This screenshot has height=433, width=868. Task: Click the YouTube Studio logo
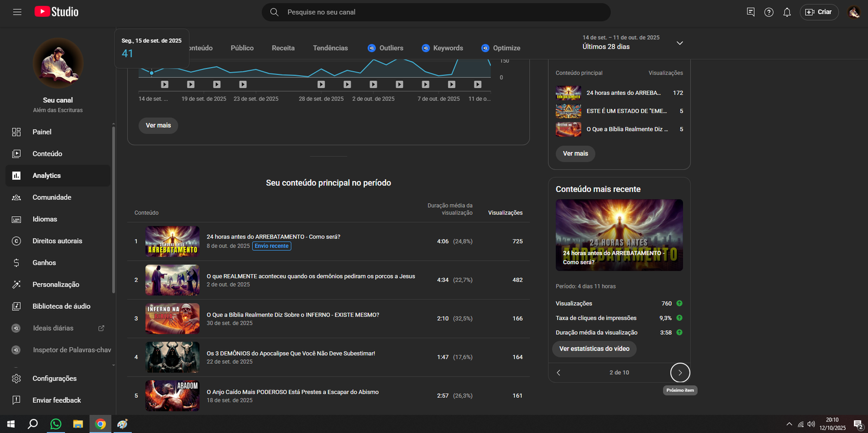[56, 12]
